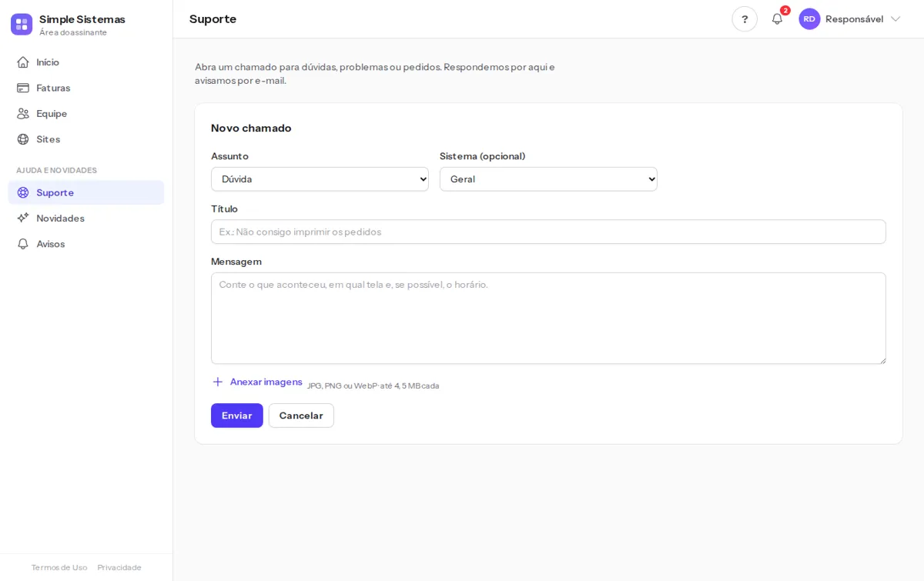The width and height of the screenshot is (924, 581).
Task: Click the Suporte lifebuoy icon
Action: pos(23,192)
